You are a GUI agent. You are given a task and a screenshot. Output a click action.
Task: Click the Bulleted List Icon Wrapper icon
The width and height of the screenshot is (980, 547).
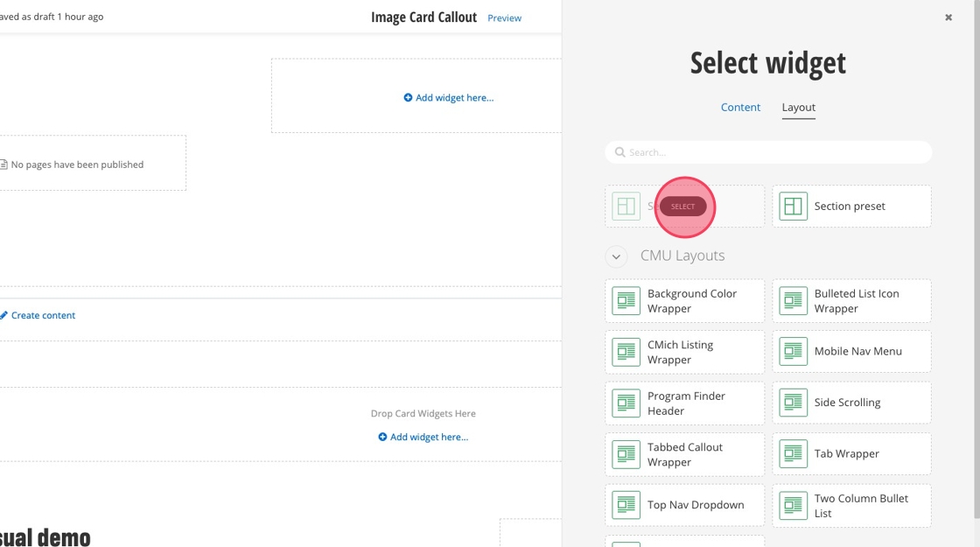[794, 301]
